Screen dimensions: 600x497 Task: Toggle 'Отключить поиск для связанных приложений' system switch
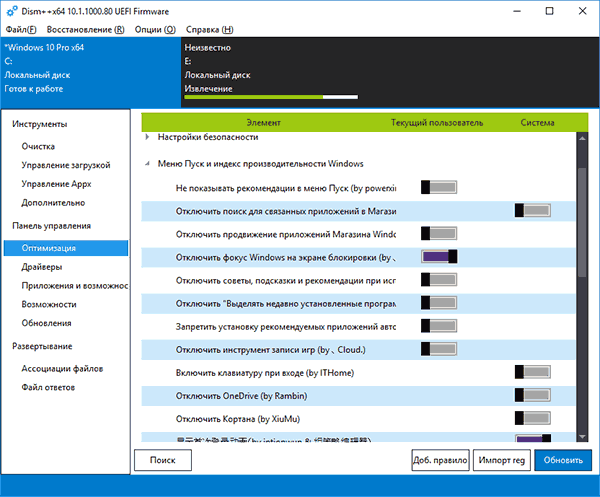tap(533, 210)
